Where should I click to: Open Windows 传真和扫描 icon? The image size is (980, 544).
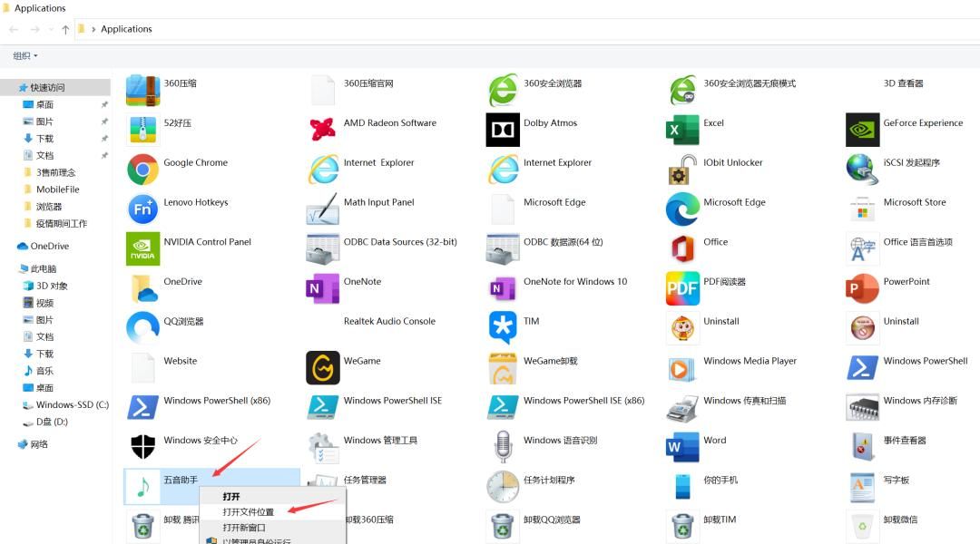click(x=682, y=407)
